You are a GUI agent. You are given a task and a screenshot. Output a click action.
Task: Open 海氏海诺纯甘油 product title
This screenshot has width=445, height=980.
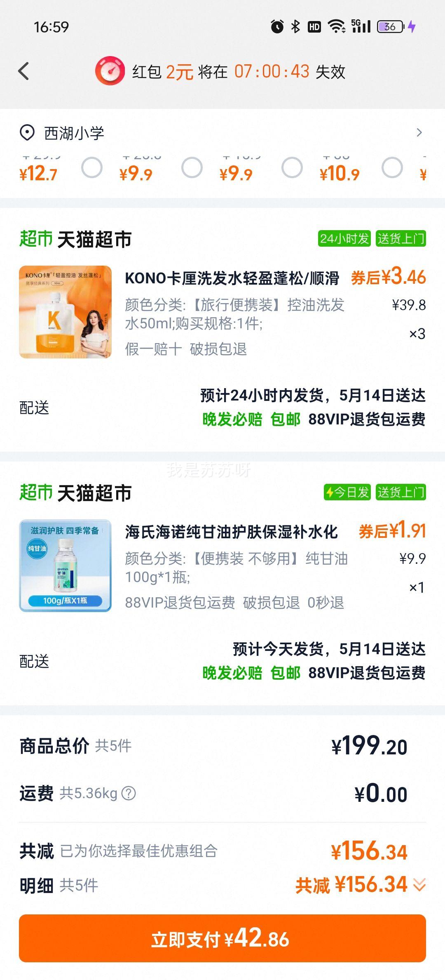232,532
